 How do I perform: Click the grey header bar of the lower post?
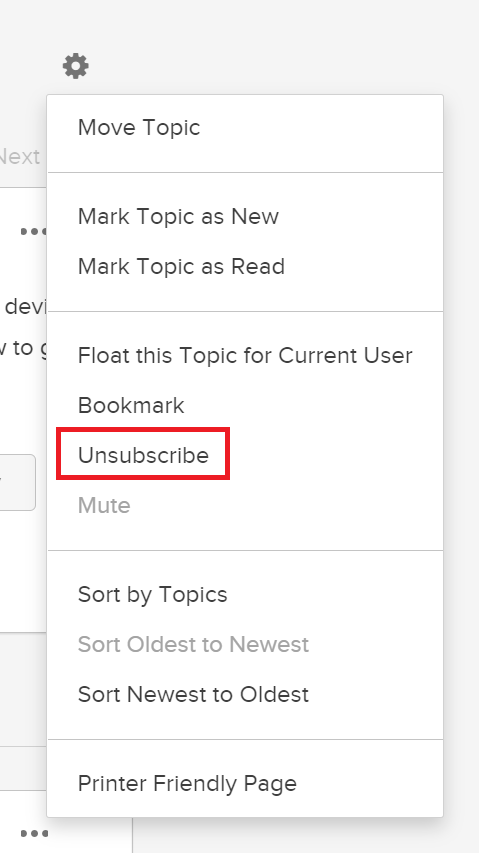[x=23, y=768]
